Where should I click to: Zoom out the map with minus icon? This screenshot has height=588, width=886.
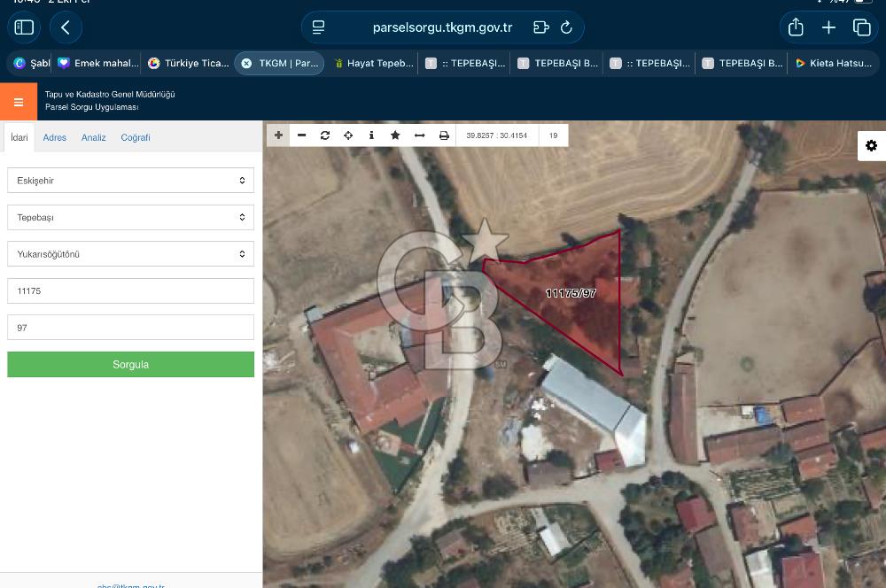[301, 135]
